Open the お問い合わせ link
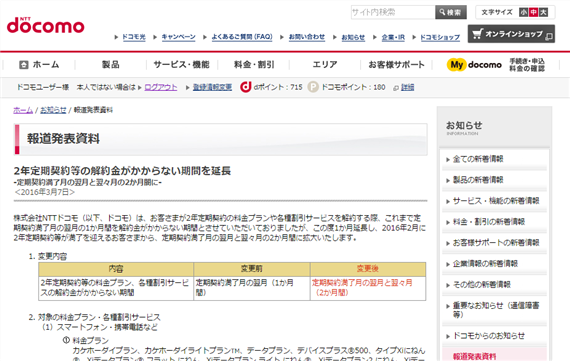 (307, 37)
